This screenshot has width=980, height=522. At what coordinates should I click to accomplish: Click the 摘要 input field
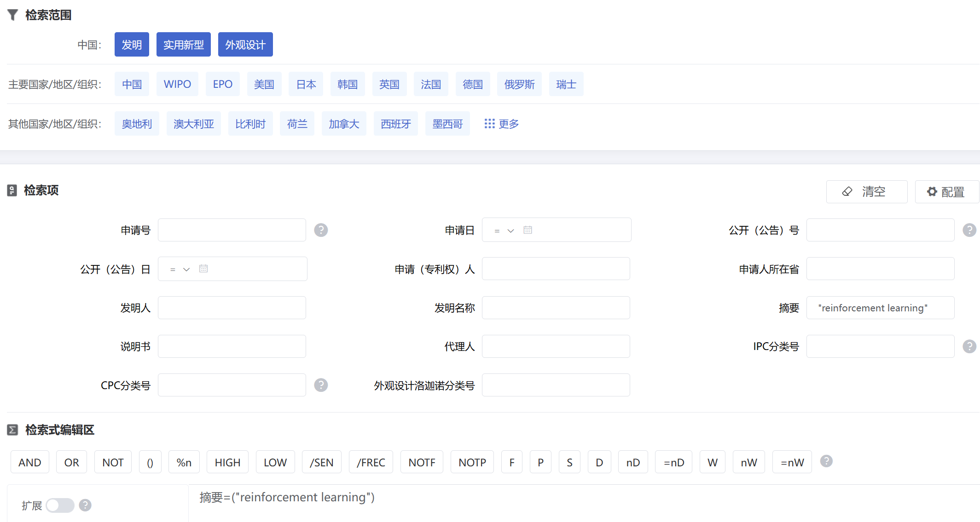[880, 308]
